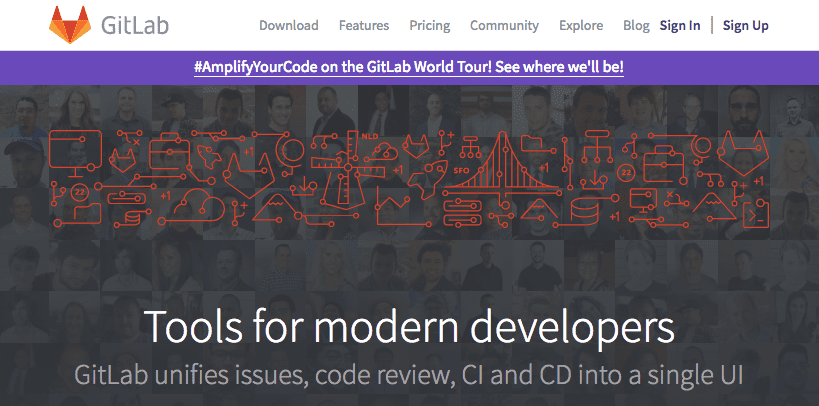Open the #AmplifyYourCode World Tour banner link
This screenshot has width=819, height=406.
pyautogui.click(x=409, y=67)
